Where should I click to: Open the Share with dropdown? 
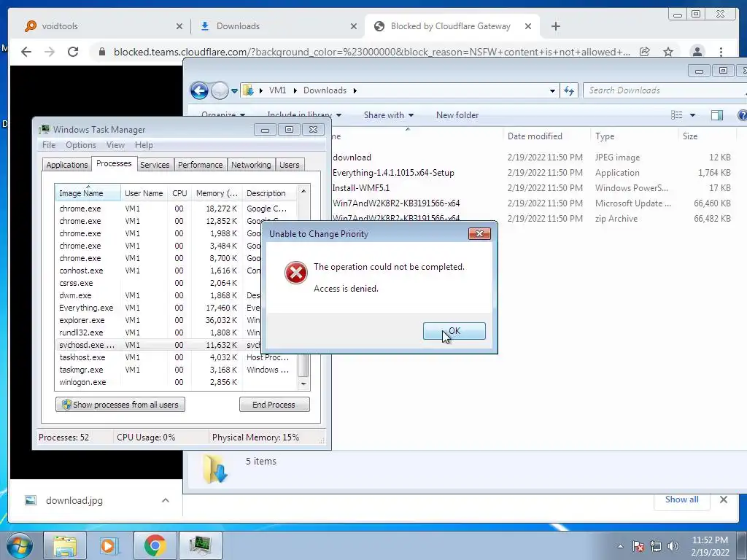389,115
